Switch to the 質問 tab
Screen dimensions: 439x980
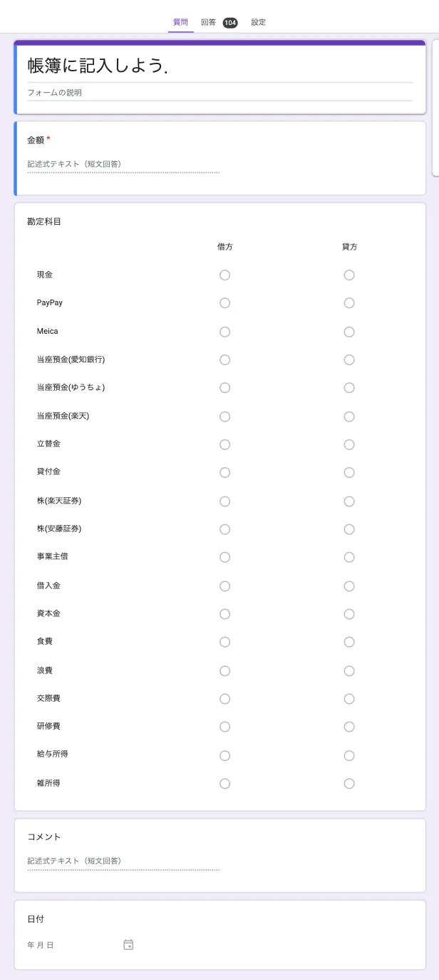(x=181, y=22)
